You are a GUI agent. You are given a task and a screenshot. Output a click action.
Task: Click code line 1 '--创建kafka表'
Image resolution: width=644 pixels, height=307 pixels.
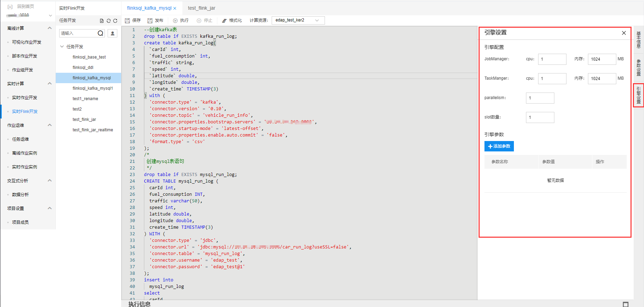(160, 29)
